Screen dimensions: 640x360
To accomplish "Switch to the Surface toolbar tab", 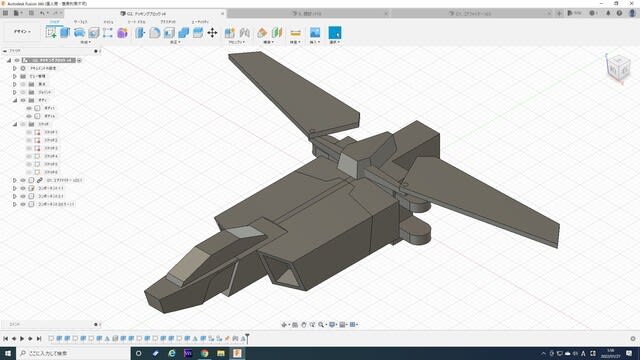I will (x=80, y=22).
